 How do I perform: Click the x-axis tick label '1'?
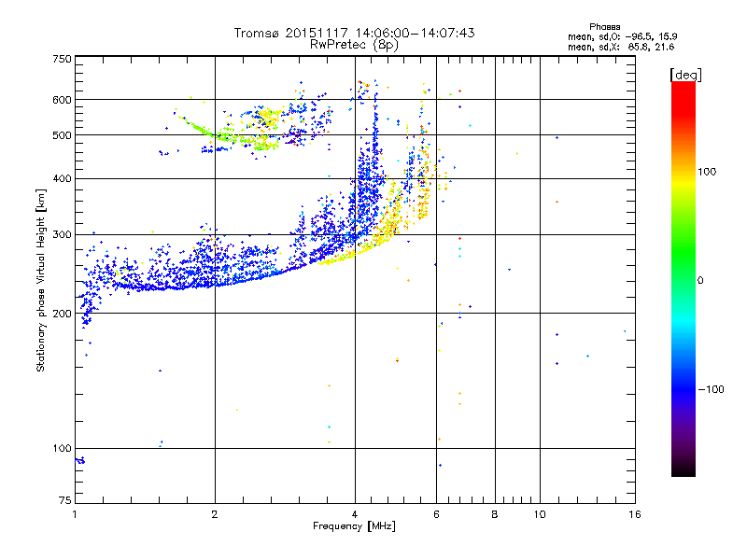(x=75, y=514)
